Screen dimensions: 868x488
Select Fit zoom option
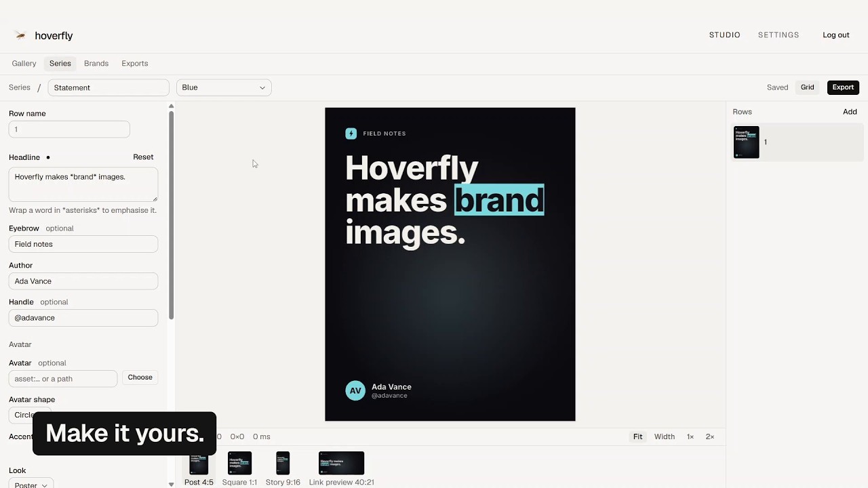tap(637, 436)
